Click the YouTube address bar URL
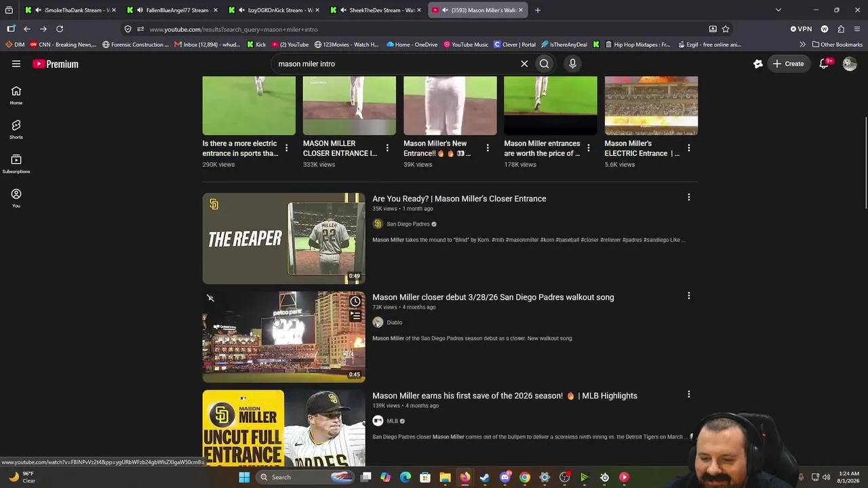This screenshot has width=868, height=488. point(233,29)
